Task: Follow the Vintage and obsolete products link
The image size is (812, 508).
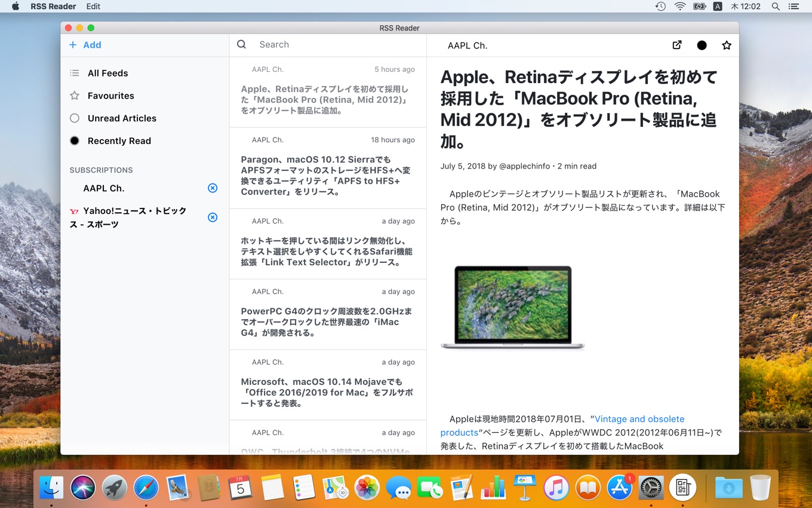Action: click(639, 419)
